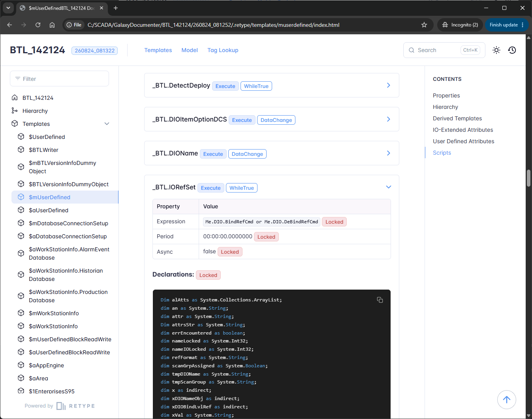Jump to Derived Templates in contents
Image resolution: width=532 pixels, height=419 pixels.
click(x=457, y=118)
